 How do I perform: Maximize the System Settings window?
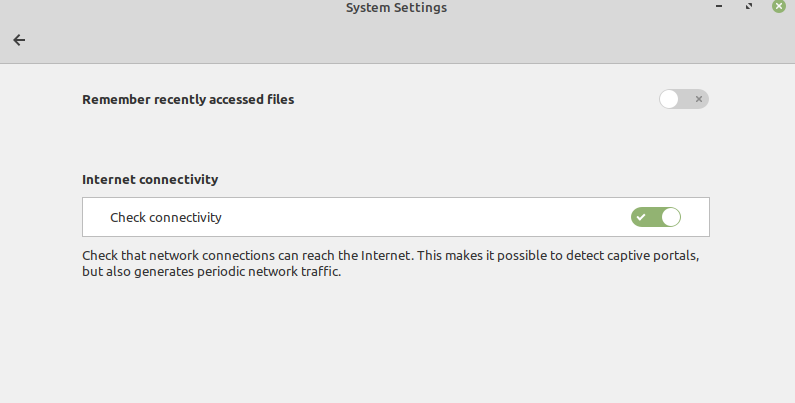[749, 7]
